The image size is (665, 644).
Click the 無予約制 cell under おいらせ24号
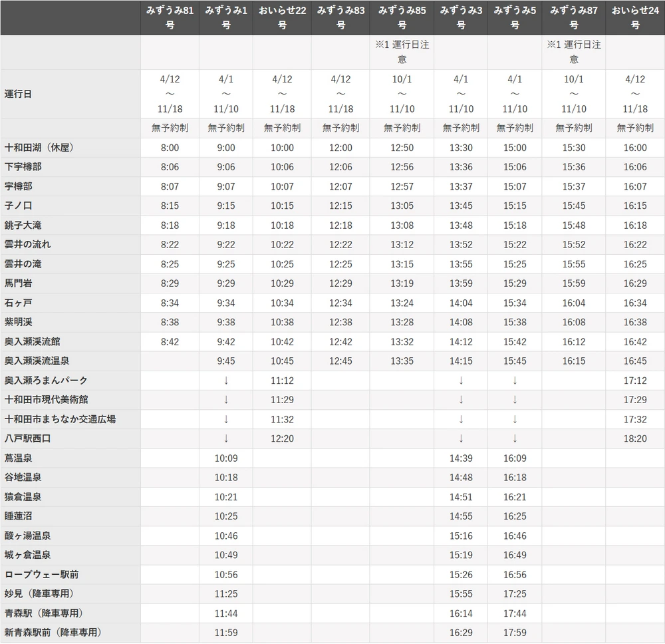coord(635,128)
